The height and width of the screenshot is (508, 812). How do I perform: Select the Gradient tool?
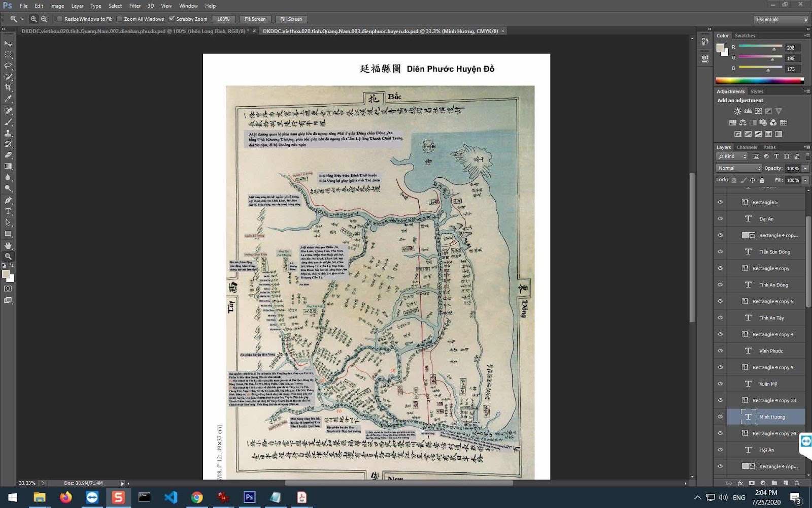tap(8, 166)
